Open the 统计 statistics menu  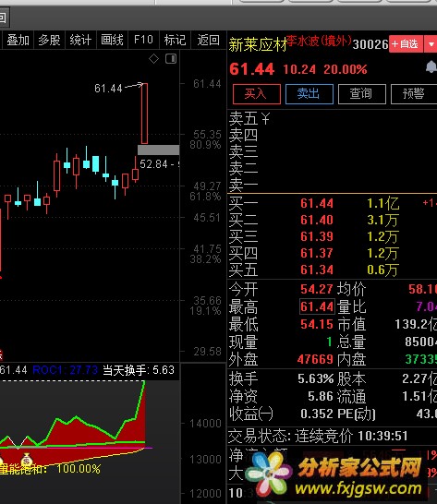(x=80, y=41)
